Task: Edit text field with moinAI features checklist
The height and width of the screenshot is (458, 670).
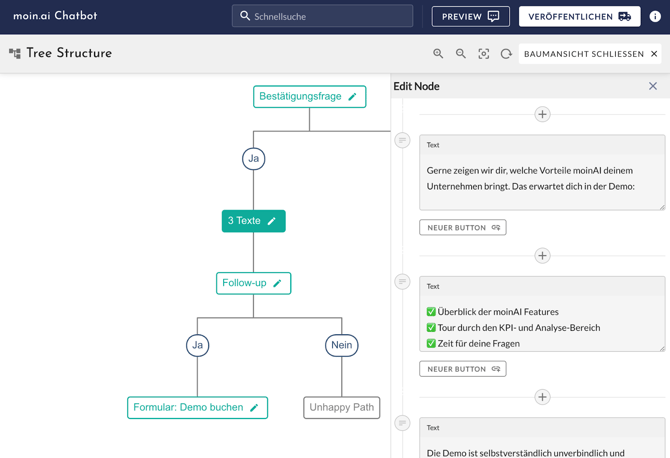Action: click(x=542, y=327)
